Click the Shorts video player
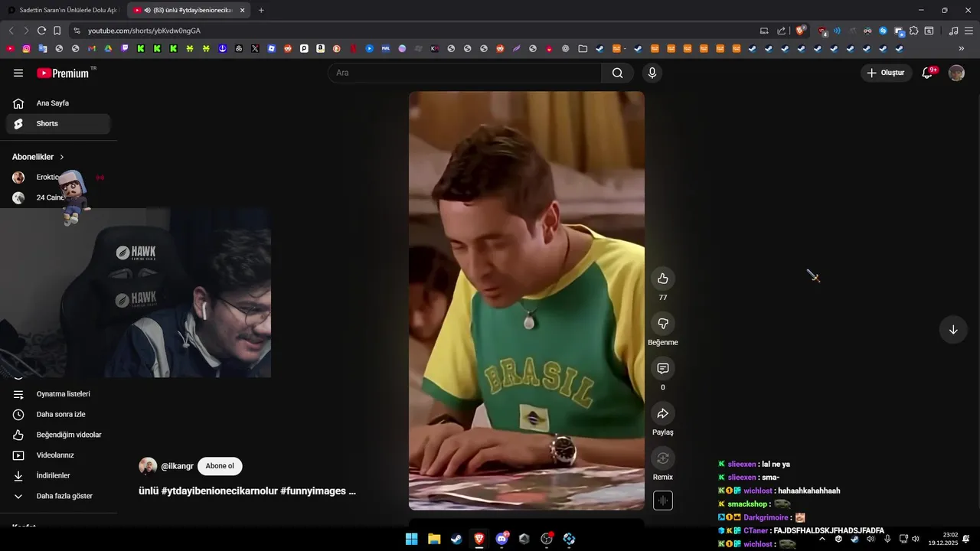Screen dimensions: 980x551 tap(527, 301)
